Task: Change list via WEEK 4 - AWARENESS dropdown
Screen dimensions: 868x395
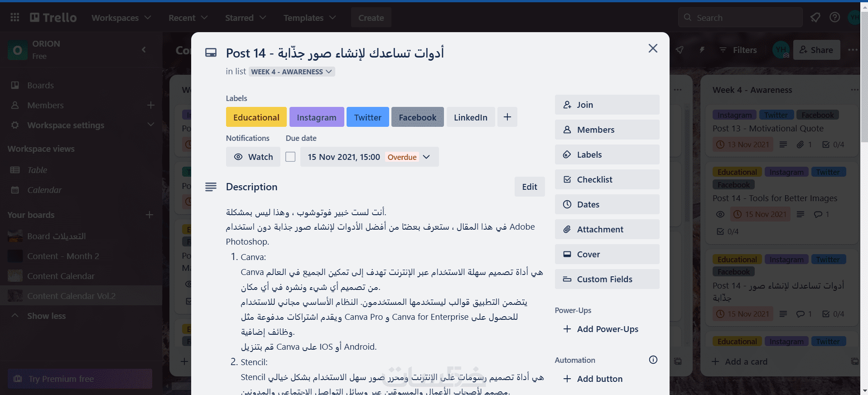Action: pyautogui.click(x=292, y=72)
